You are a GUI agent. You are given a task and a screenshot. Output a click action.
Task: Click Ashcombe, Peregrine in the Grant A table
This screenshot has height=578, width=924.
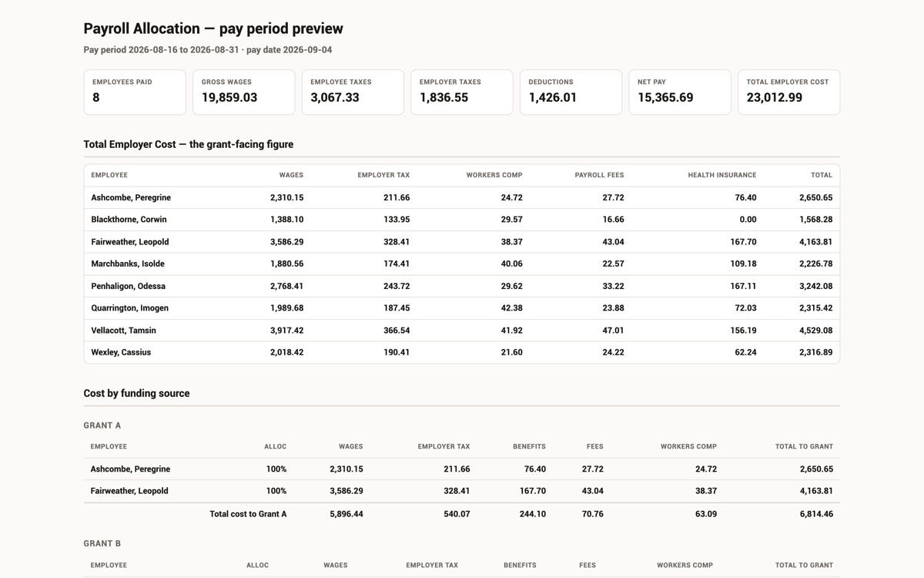point(130,469)
